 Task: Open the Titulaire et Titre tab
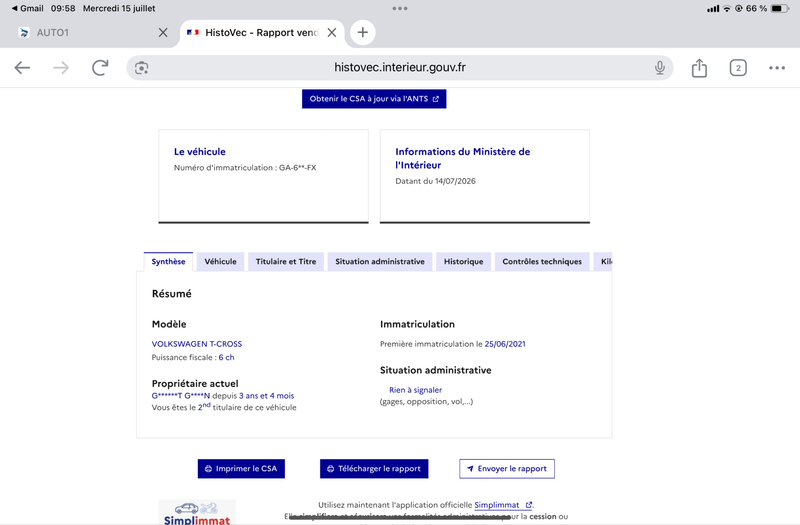pyautogui.click(x=286, y=261)
